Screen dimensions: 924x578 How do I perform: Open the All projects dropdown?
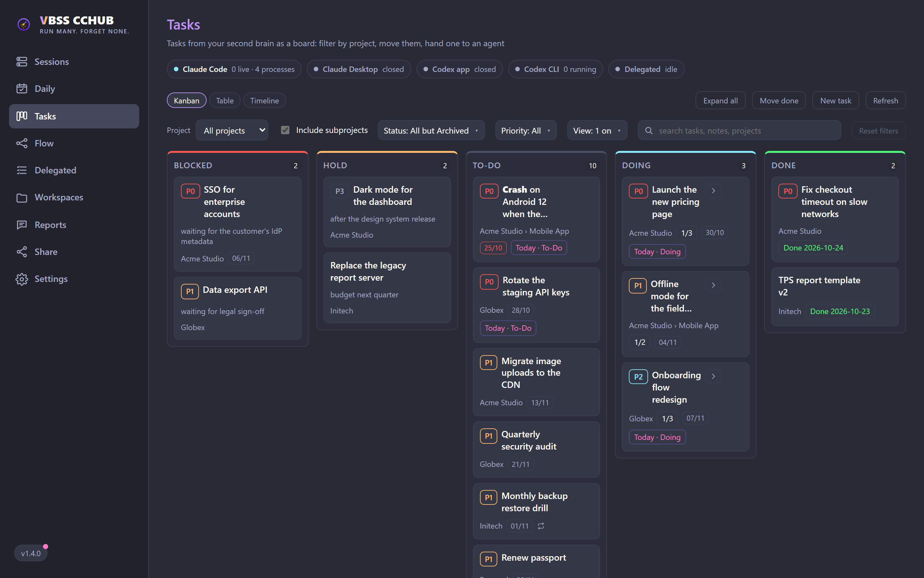coord(232,130)
